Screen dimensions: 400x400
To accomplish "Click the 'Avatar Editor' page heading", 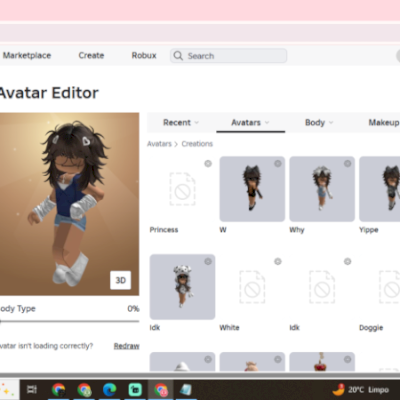I will point(49,93).
